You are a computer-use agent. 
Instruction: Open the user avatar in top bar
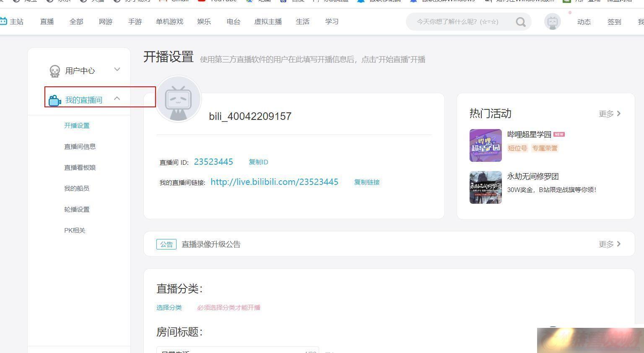(552, 21)
